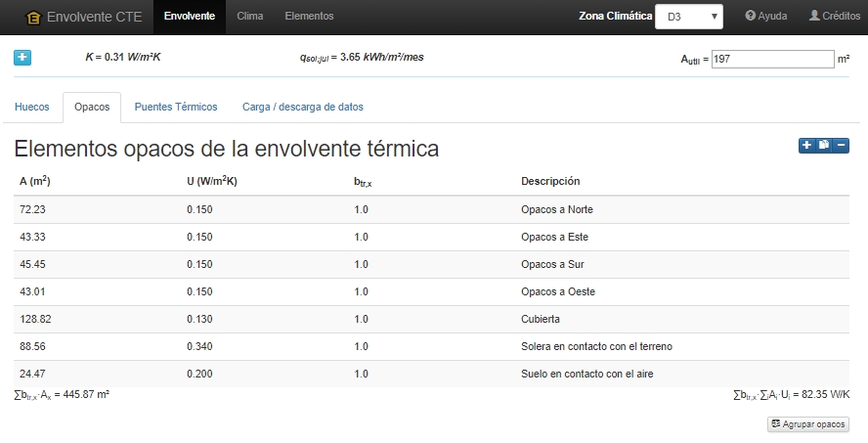This screenshot has height=443, width=868.
Task: Click the Envolvente CTE house logo icon
Action: pyautogui.click(x=33, y=18)
